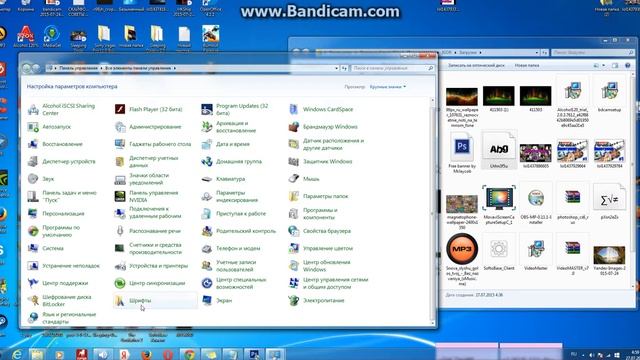Click the Все элементы панели управления breadcrumb

(x=138, y=68)
